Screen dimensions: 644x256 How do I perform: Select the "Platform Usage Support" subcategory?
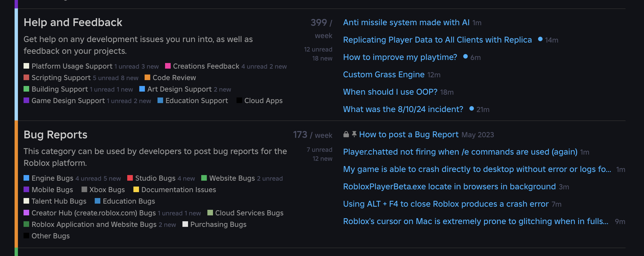pos(71,66)
